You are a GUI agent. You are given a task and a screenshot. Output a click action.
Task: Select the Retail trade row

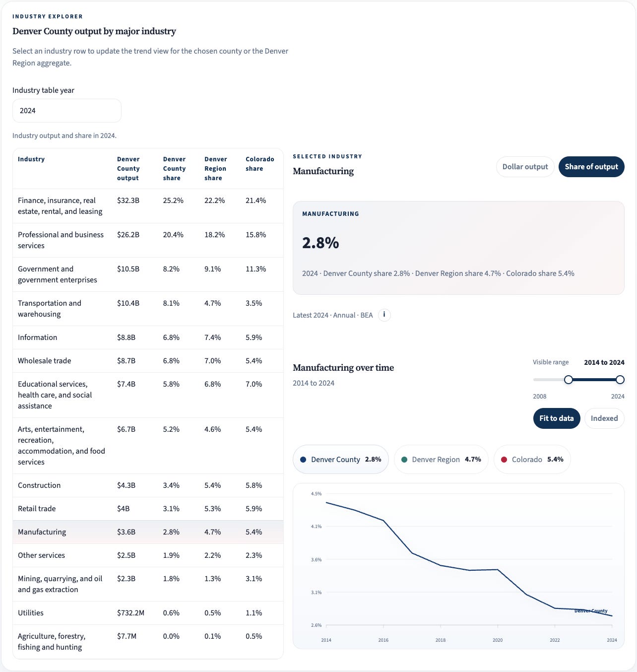[148, 509]
